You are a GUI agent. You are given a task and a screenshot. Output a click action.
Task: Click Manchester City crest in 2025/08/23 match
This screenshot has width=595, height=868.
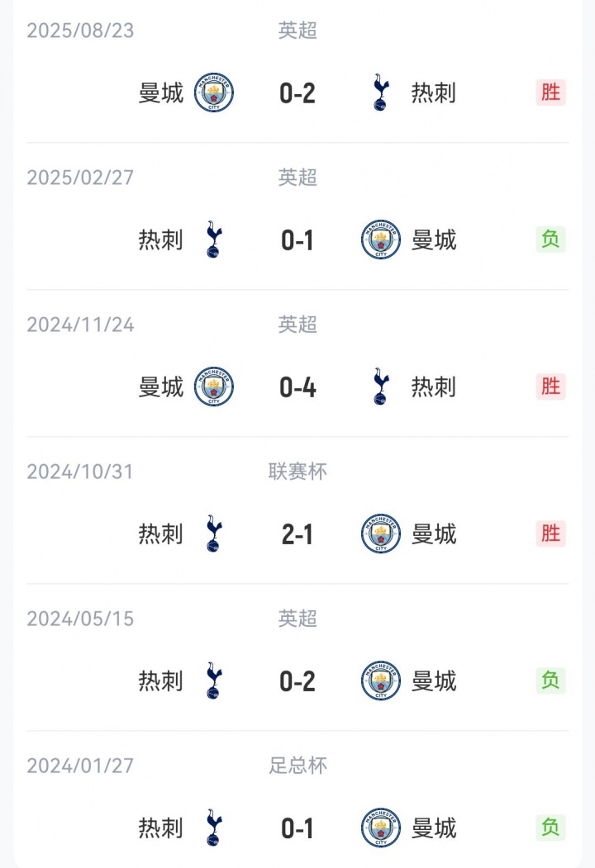(x=214, y=93)
